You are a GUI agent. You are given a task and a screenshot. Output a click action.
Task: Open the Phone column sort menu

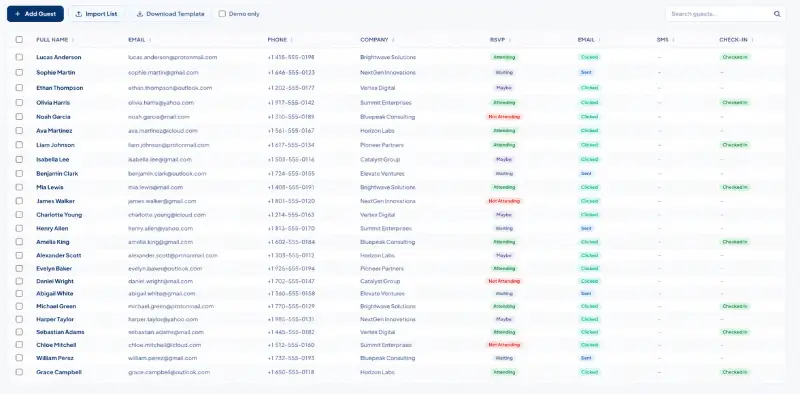(291, 40)
